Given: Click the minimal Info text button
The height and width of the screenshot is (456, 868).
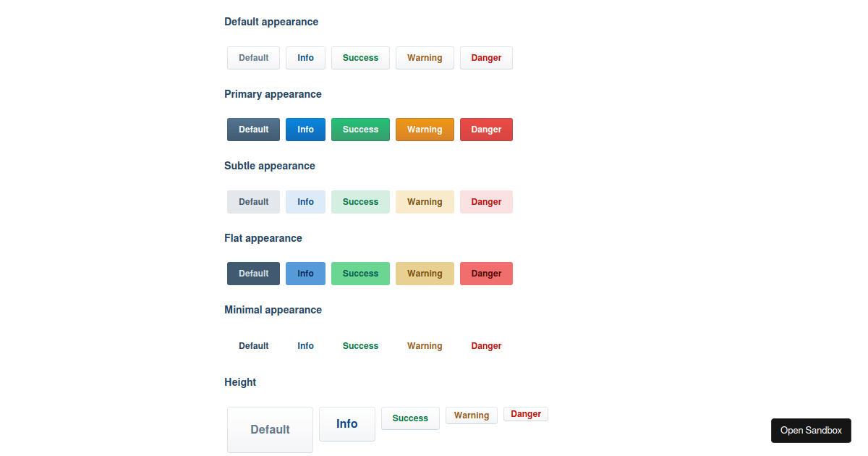Looking at the screenshot, I should point(305,345).
